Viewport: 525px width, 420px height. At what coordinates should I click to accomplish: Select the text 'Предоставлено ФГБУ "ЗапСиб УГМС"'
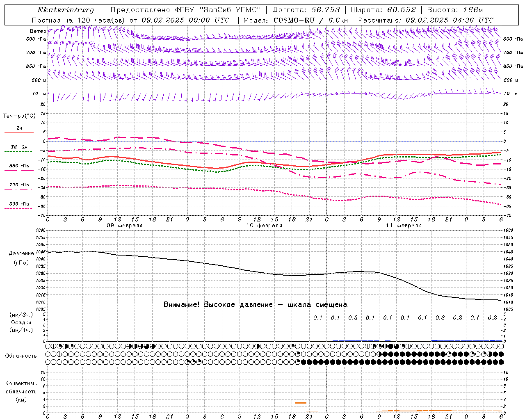186,10
